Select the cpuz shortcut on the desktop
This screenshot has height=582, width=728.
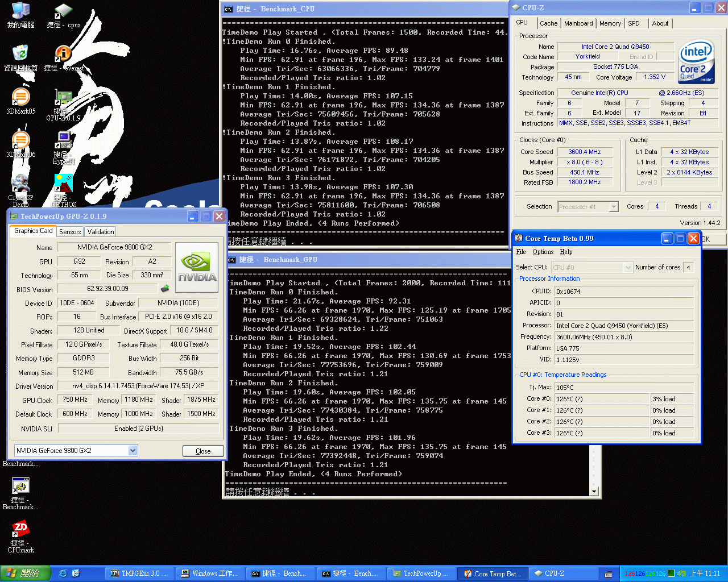click(x=63, y=16)
